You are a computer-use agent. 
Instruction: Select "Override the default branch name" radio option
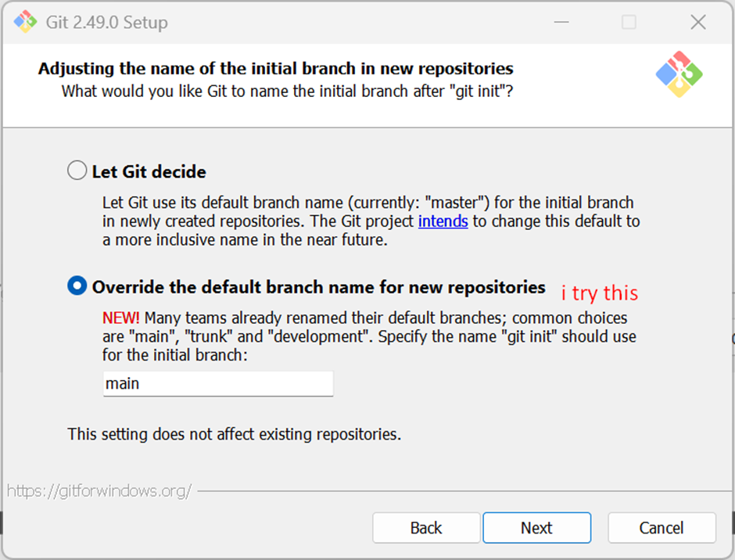pos(77,285)
